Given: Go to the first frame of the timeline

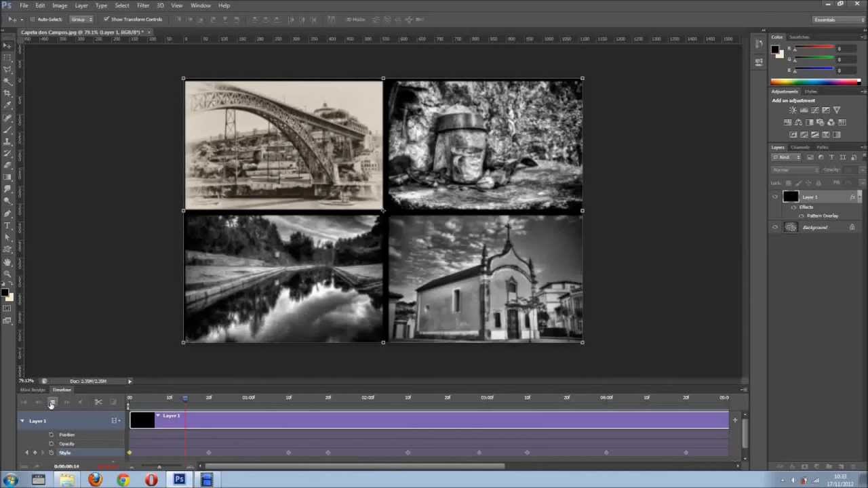Looking at the screenshot, I should (24, 402).
